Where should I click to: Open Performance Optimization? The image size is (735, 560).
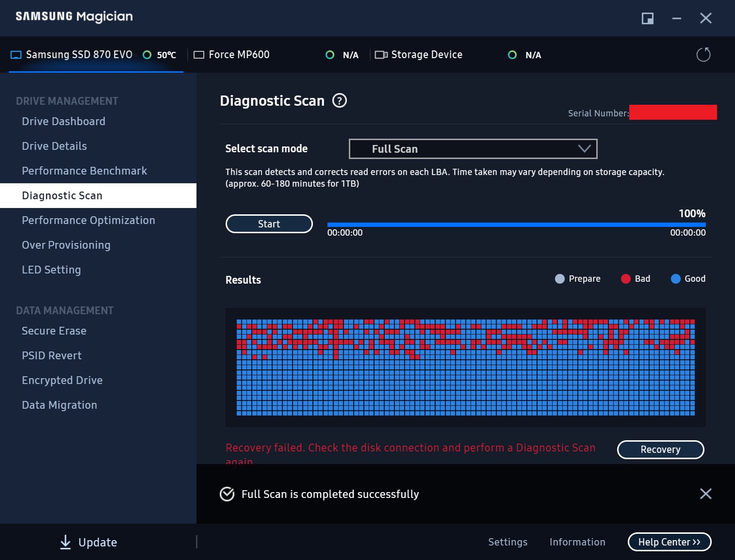88,220
